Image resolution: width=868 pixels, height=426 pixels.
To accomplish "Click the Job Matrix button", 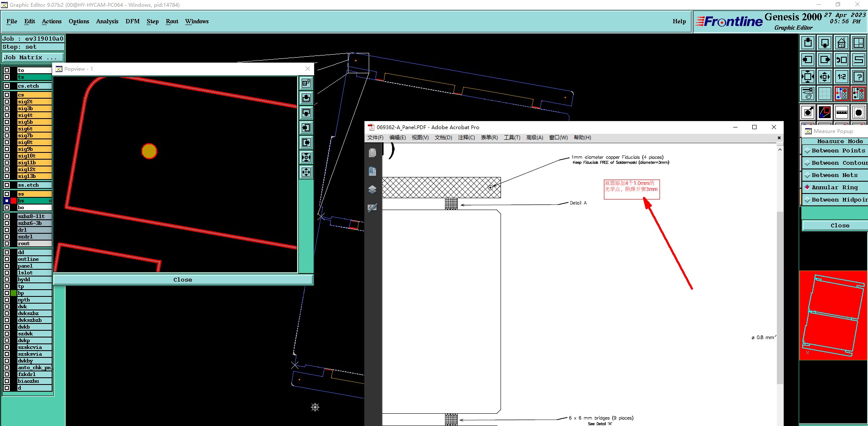I will [x=33, y=58].
